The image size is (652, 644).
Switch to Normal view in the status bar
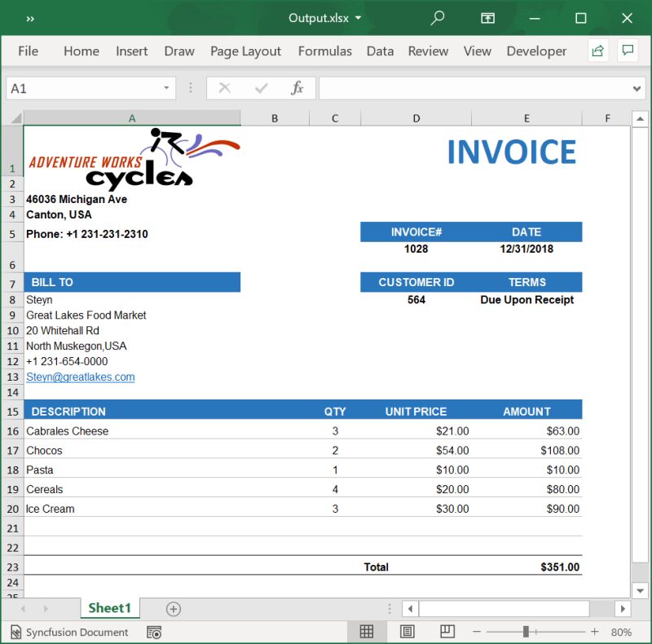tap(367, 631)
